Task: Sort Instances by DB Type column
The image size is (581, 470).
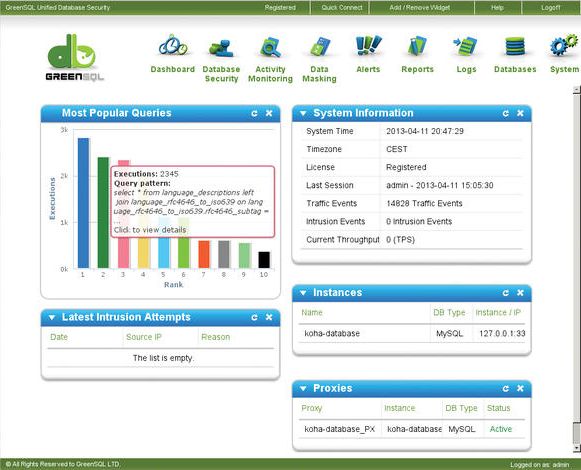Action: (449, 313)
